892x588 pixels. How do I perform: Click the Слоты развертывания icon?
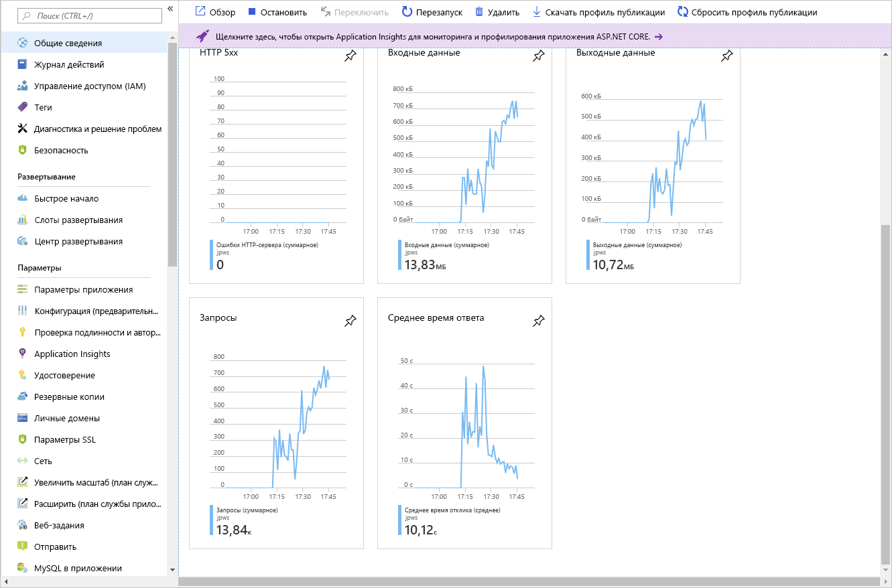point(22,220)
